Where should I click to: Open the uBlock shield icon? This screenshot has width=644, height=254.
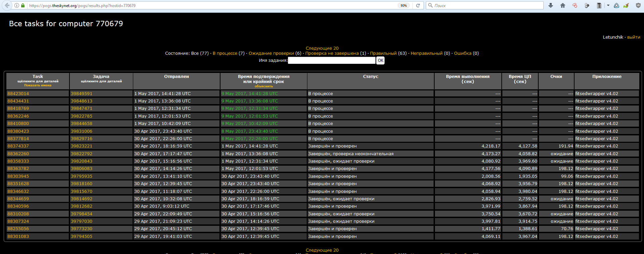click(x=638, y=5)
